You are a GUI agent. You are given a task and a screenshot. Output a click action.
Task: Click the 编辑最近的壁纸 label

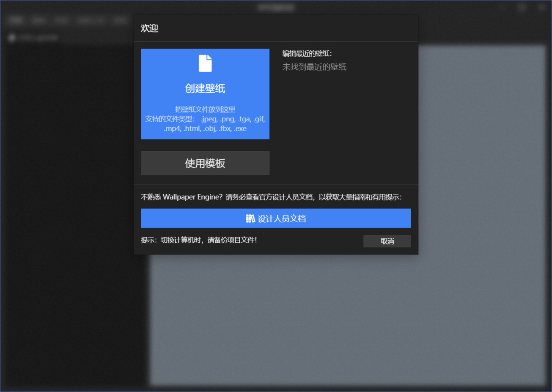[307, 53]
